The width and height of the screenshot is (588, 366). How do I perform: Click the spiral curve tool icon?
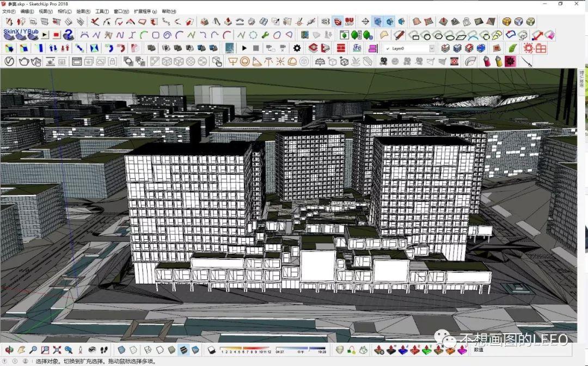167,35
